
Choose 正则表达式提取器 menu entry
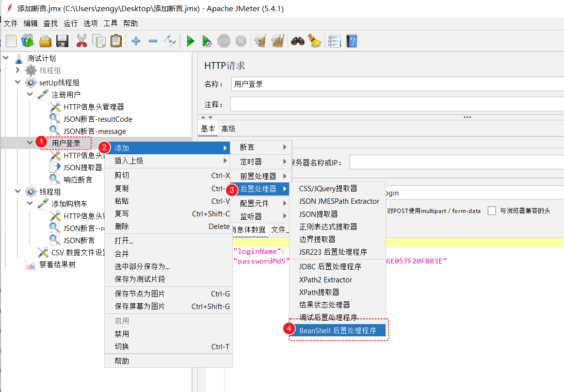pyautogui.click(x=338, y=227)
